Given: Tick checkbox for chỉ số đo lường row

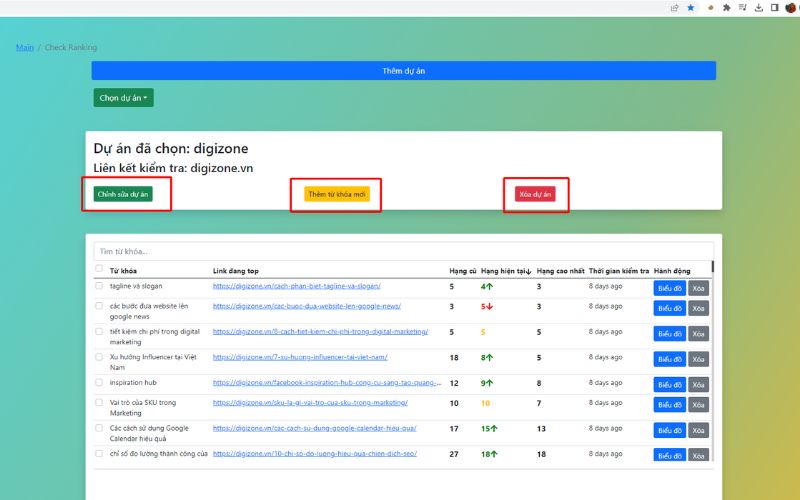Looking at the screenshot, I should 99,453.
